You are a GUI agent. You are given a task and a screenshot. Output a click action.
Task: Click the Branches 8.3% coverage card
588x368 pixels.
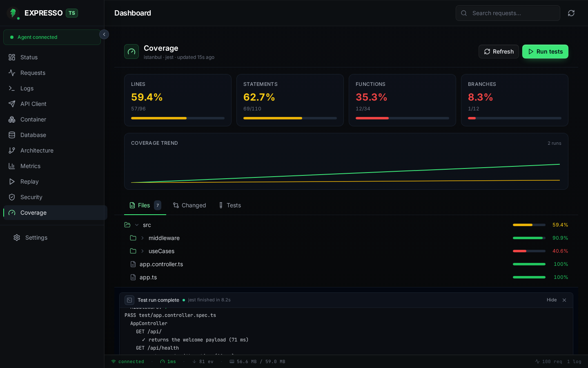point(514,100)
